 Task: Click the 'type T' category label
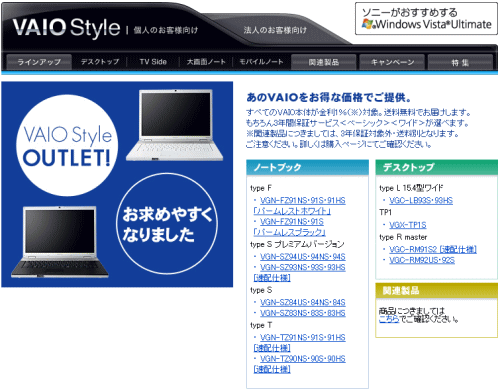pos(261,325)
